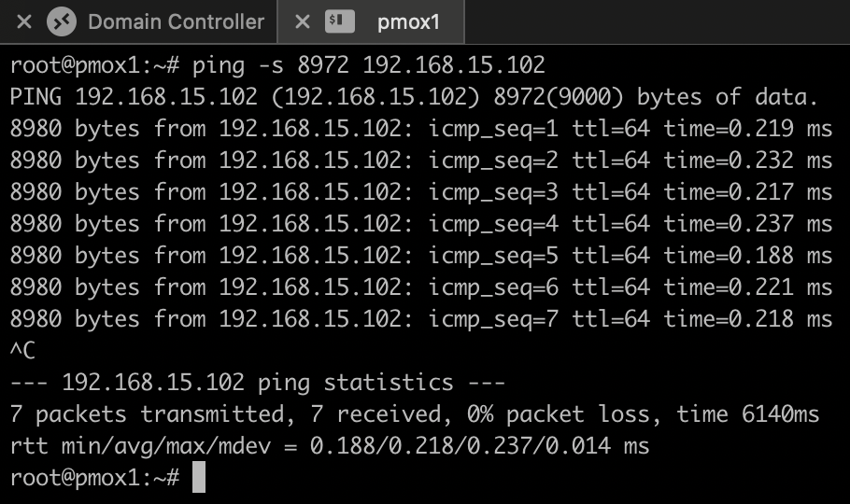Place cursor at the final root@pmox1 prompt block
The width and height of the screenshot is (850, 504).
click(199, 478)
